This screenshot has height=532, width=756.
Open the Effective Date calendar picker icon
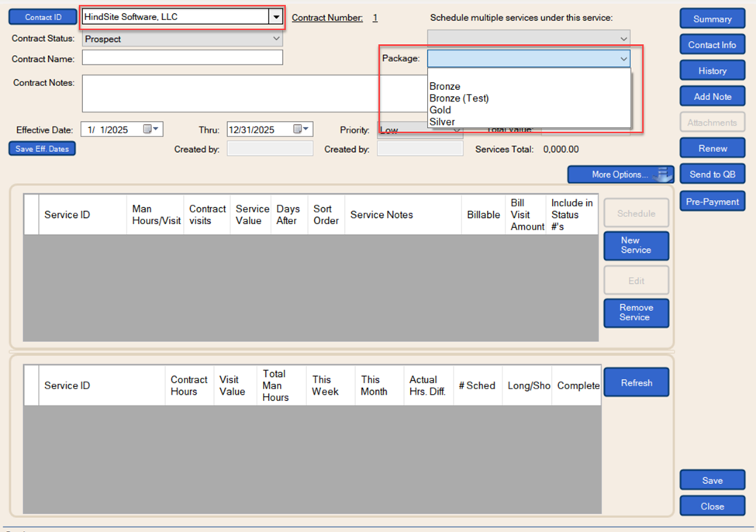click(x=148, y=130)
